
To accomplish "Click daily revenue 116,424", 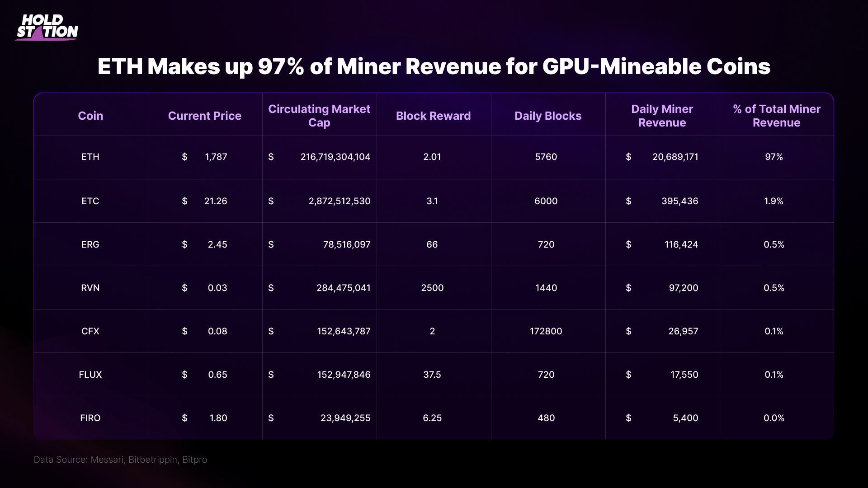I will (681, 244).
